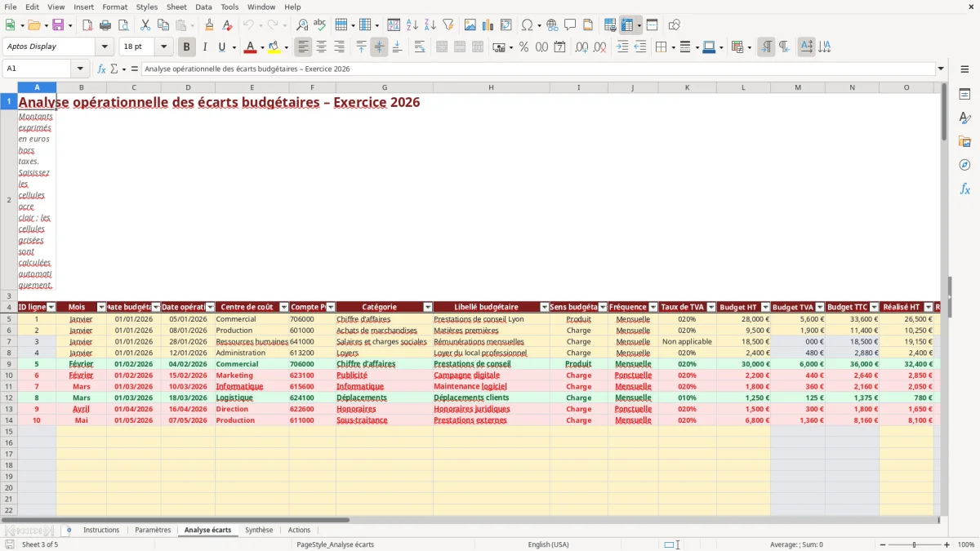The image size is (980, 551).
Task: Toggle Bold formatting
Action: 186,47
